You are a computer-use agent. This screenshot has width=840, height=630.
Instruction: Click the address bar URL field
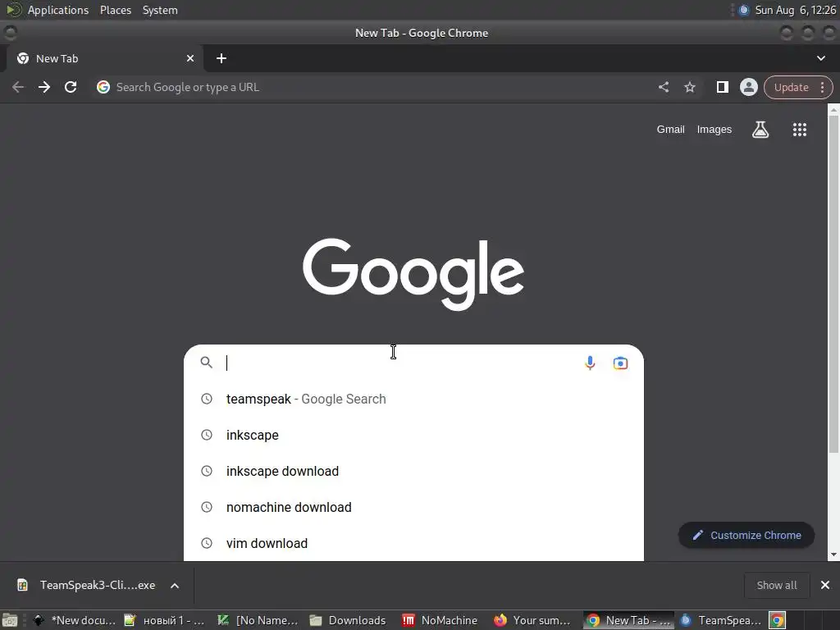click(x=375, y=87)
